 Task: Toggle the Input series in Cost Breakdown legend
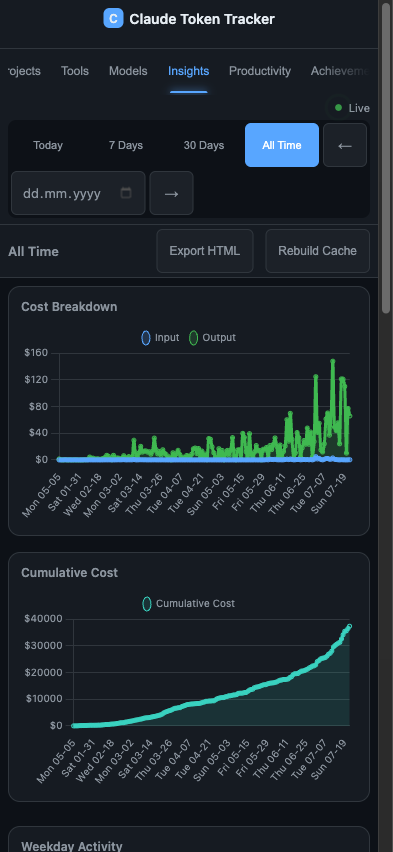coord(160,338)
